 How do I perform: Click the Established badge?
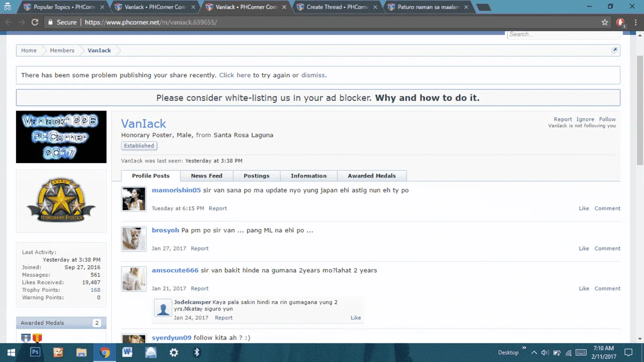(139, 146)
